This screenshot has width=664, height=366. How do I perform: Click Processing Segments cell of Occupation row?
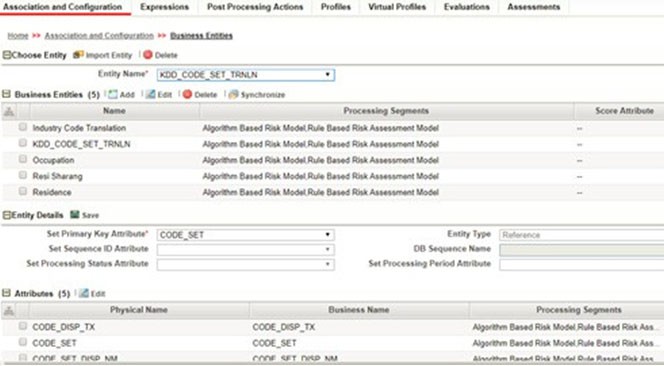pos(321,160)
